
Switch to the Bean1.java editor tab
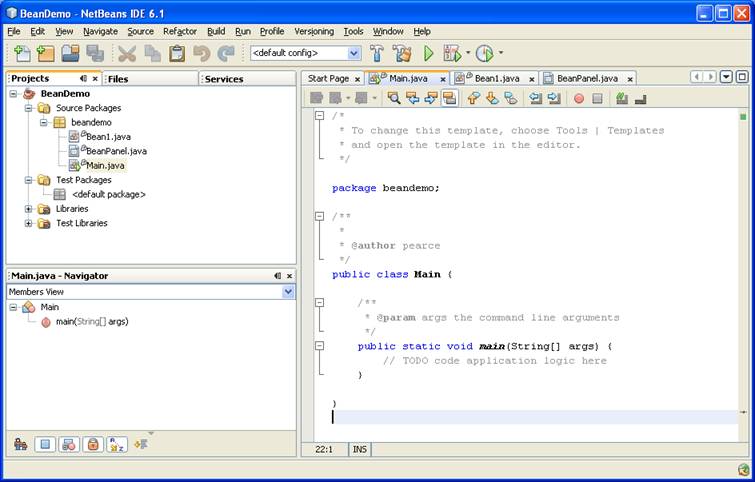pos(497,78)
